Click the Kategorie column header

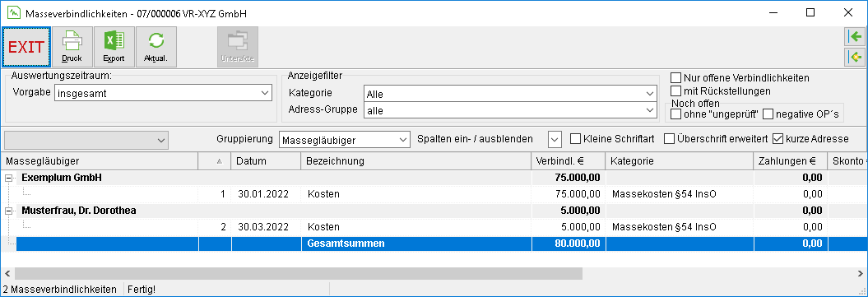point(680,161)
